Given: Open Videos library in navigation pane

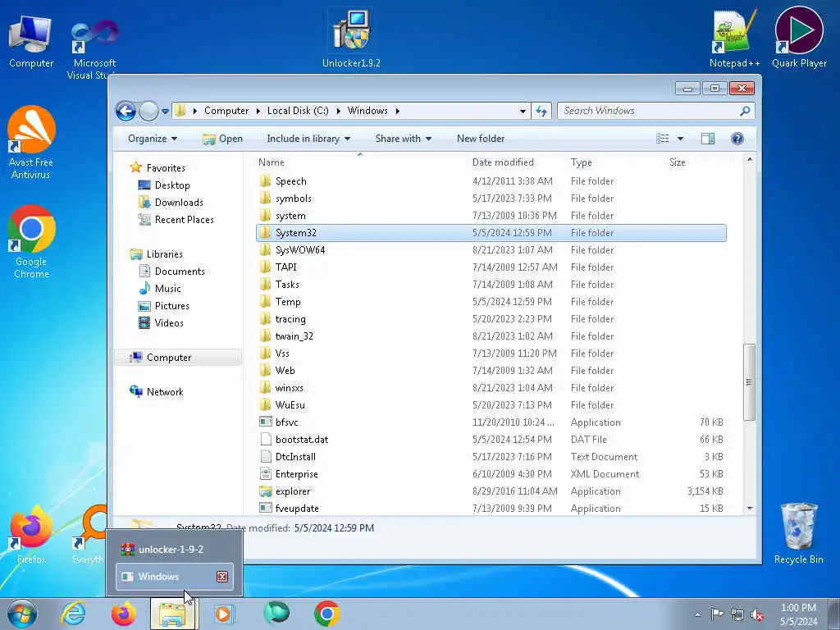Looking at the screenshot, I should 169,323.
